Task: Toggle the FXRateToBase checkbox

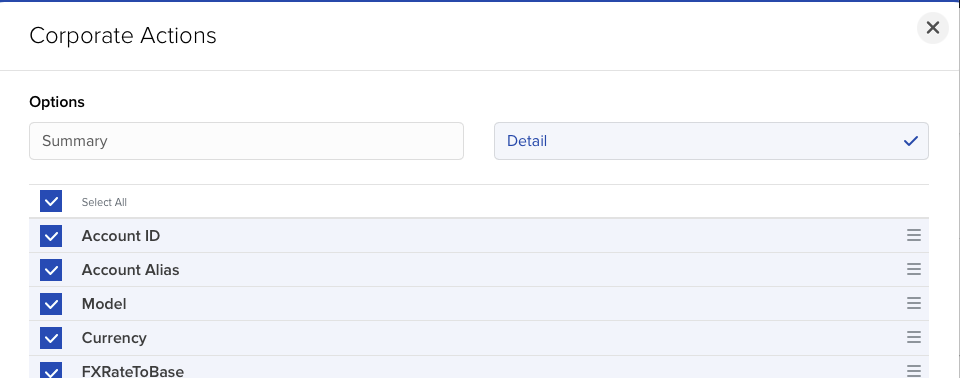Action: pos(51,370)
